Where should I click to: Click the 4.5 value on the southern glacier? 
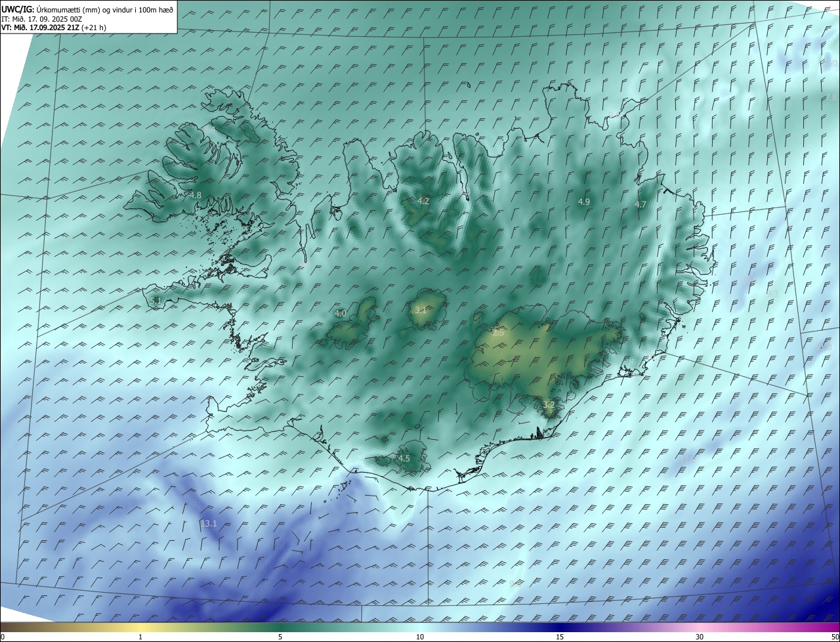coord(404,458)
